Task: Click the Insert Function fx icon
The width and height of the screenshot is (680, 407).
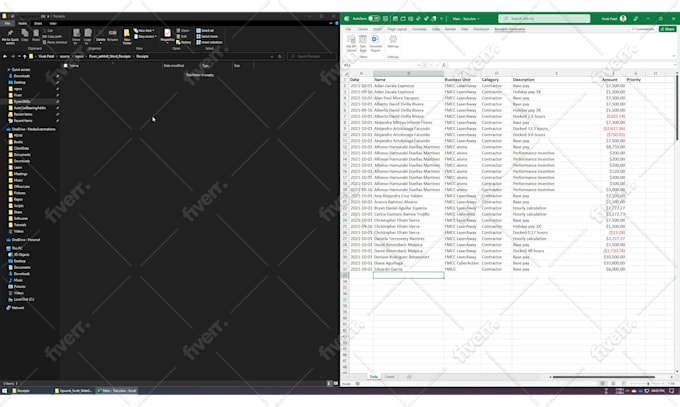Action: pyautogui.click(x=443, y=65)
